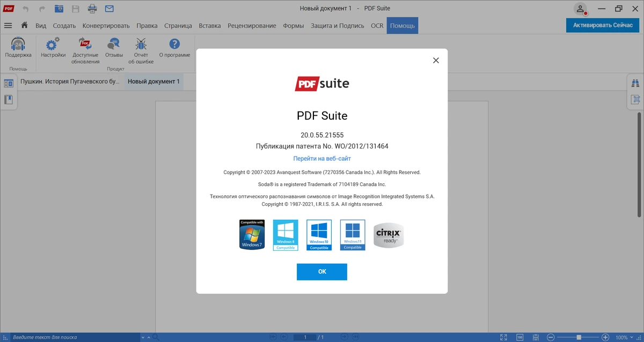Open the Вставка tab
644x342 pixels.
pos(210,26)
